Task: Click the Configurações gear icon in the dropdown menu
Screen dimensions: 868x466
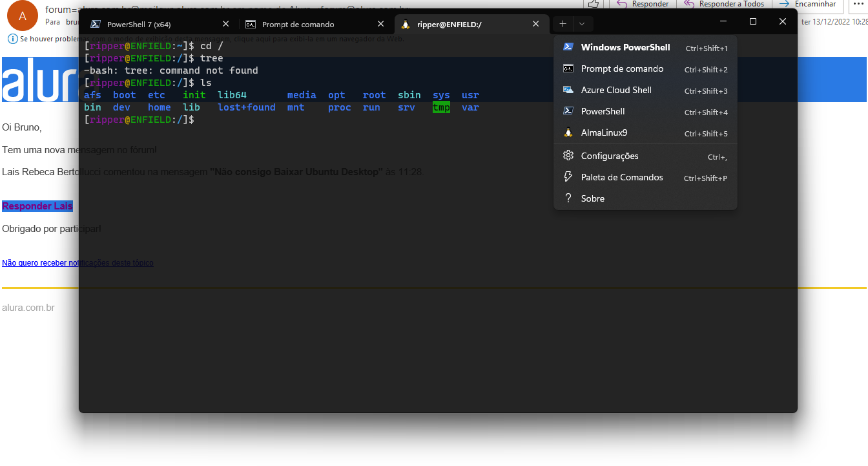Action: [x=568, y=156]
